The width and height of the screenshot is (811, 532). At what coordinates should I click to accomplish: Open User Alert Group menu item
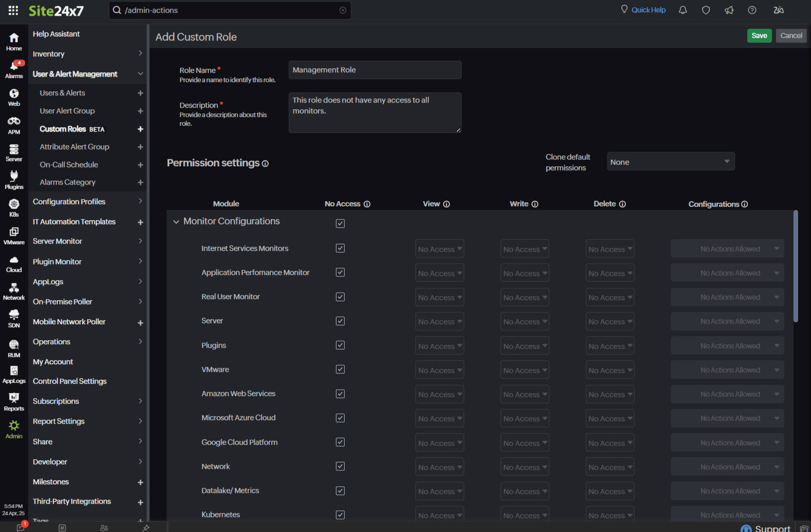click(x=67, y=111)
